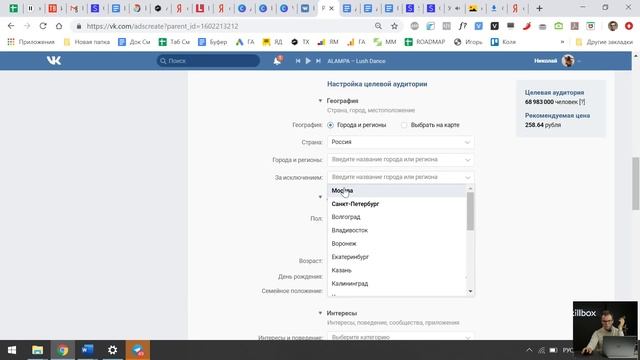The image size is (640, 360).
Task: Choose Екатеринбург from the list
Action: click(x=397, y=257)
